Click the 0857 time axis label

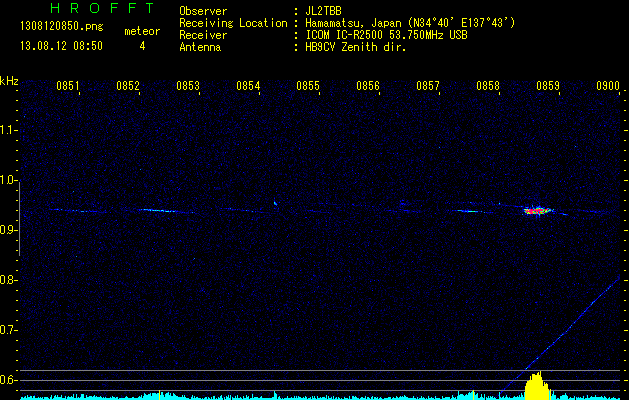pos(428,86)
